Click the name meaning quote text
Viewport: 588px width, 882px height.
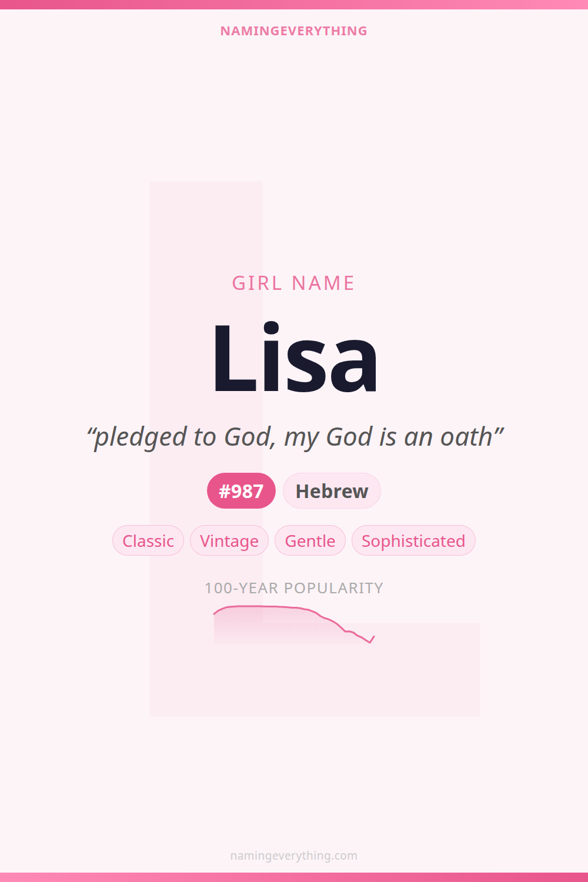294,437
